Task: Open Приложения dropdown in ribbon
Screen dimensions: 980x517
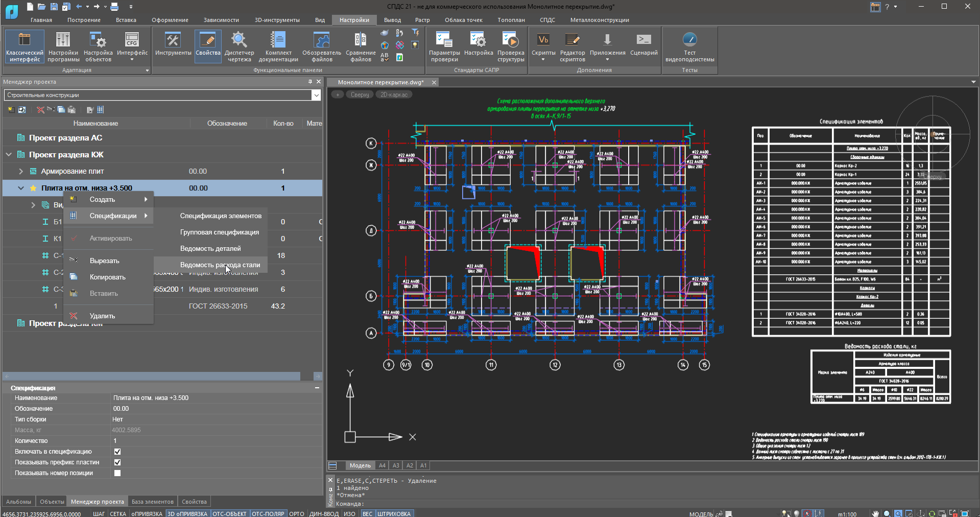Action: point(607,46)
